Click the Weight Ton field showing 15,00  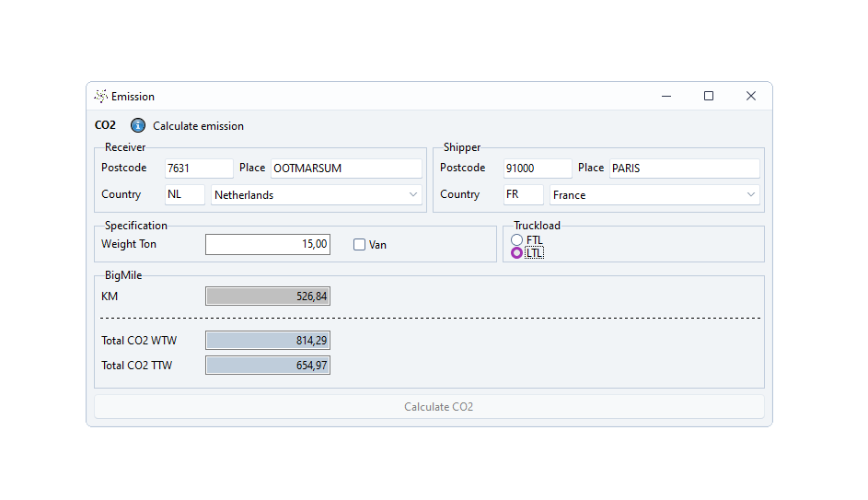tap(268, 244)
